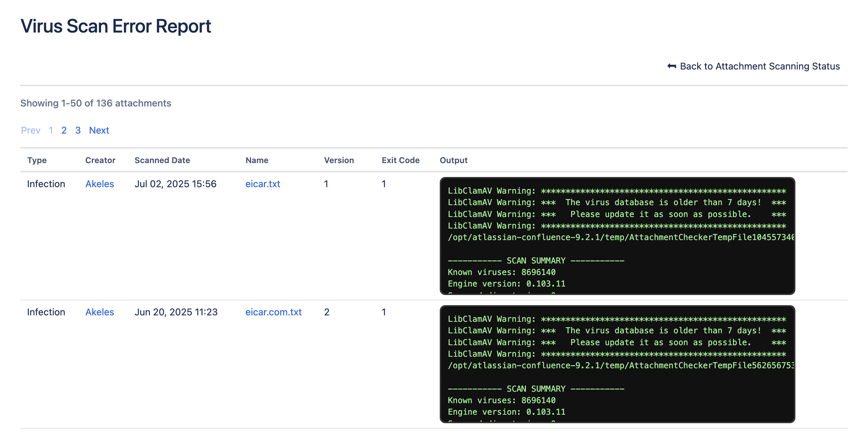The width and height of the screenshot is (868, 432).
Task: Click the Exit Code column header
Action: (x=400, y=160)
